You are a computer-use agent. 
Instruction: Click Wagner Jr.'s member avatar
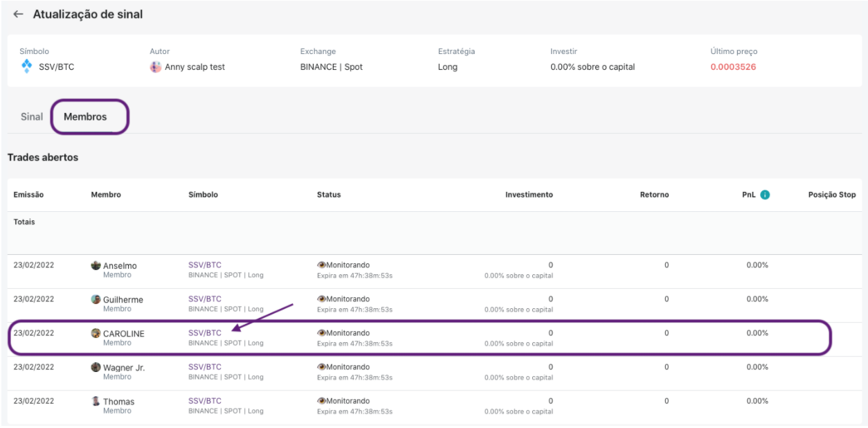pyautogui.click(x=96, y=367)
